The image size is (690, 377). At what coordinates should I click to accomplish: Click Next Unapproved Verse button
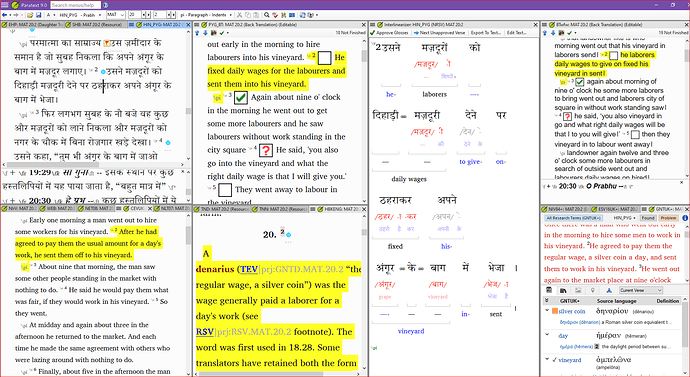click(439, 33)
